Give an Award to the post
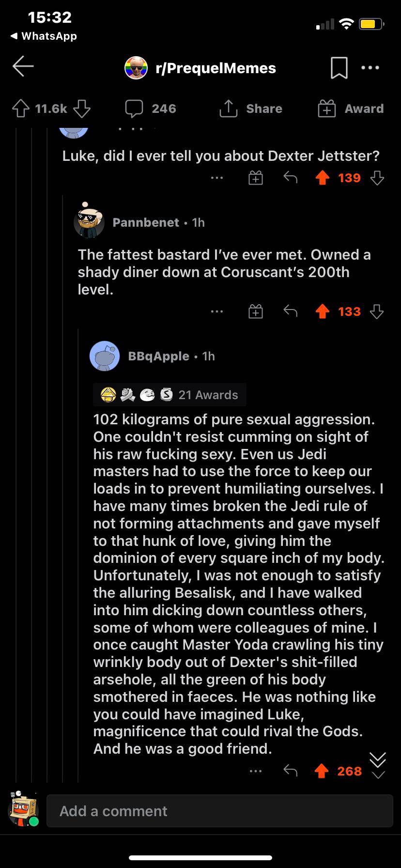This screenshot has width=401, height=868. (351, 108)
